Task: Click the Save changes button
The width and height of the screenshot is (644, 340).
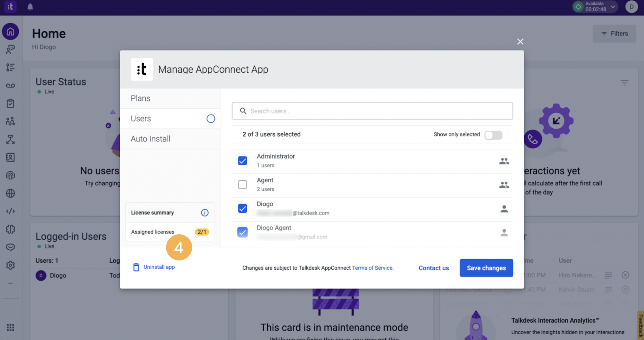Action: (486, 268)
